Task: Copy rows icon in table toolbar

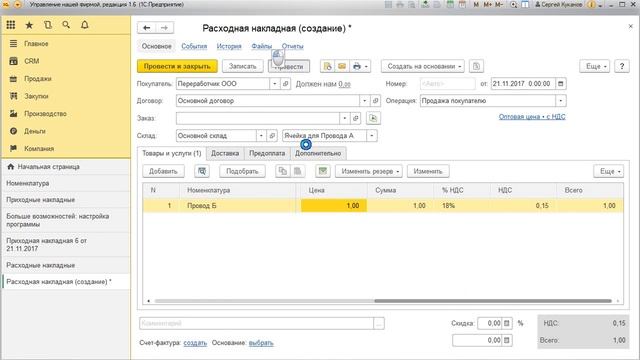Action: tap(282, 171)
